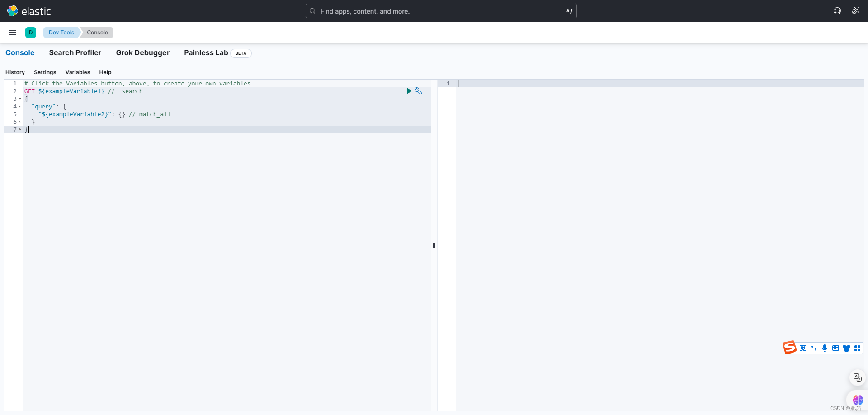Open the hamburger navigation menu
Screen dimensions: 868x415
(x=13, y=33)
